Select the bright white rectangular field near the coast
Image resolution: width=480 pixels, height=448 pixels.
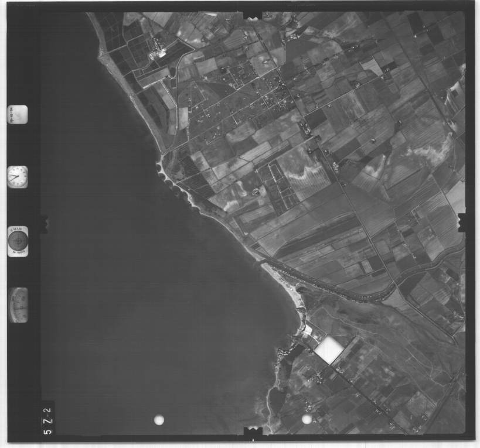pos(329,350)
